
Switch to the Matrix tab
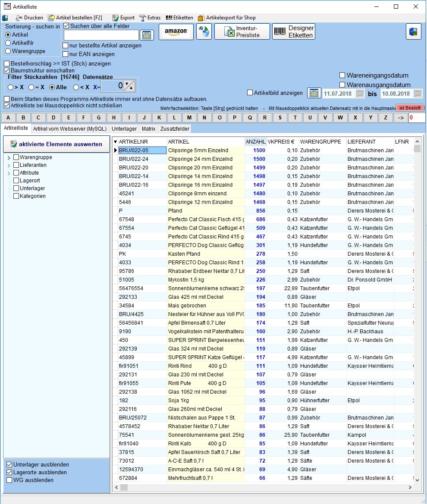(x=148, y=128)
